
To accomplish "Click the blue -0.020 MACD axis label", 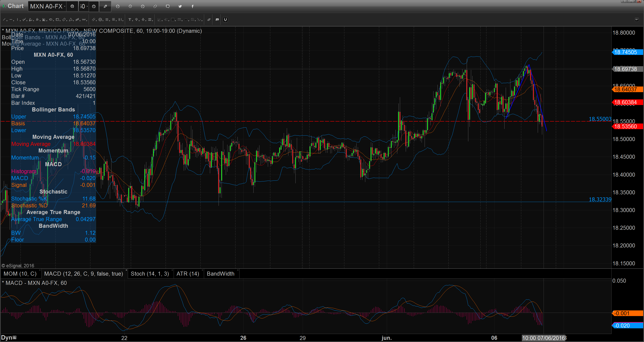I will pyautogui.click(x=627, y=326).
